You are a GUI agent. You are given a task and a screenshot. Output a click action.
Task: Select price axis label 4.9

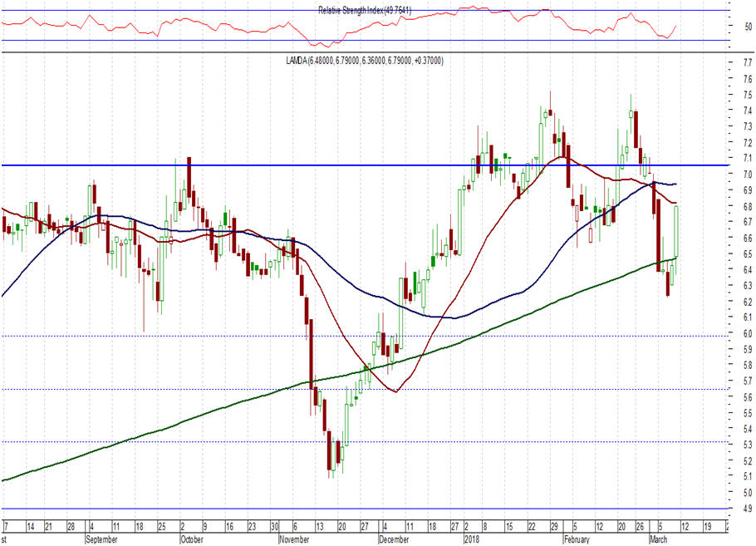pyautogui.click(x=748, y=509)
